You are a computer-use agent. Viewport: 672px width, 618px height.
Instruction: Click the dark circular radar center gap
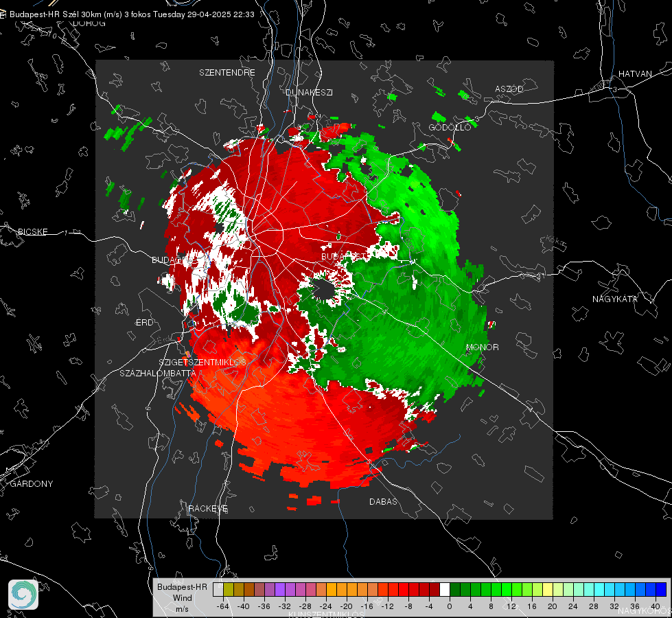pyautogui.click(x=325, y=290)
